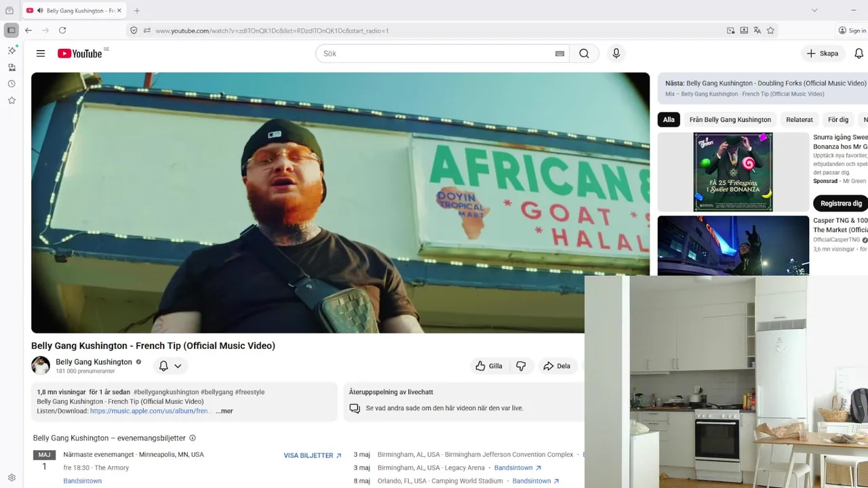868x488 pixels.
Task: Click '181 000 prenumeranter' text
Action: (85, 371)
